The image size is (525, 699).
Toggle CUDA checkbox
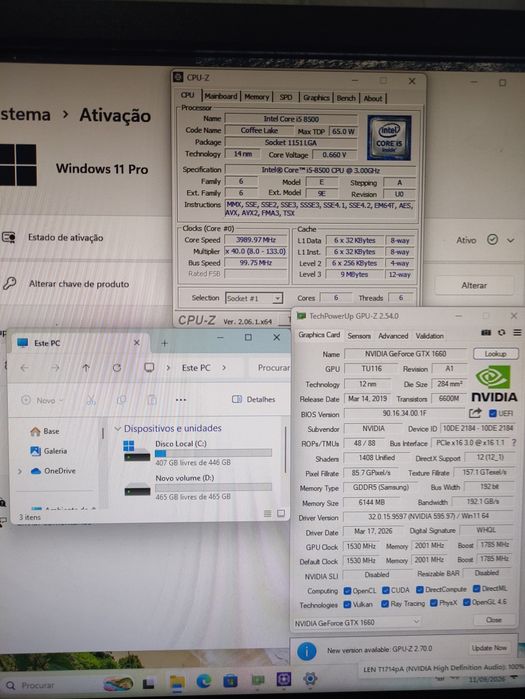pos(386,590)
